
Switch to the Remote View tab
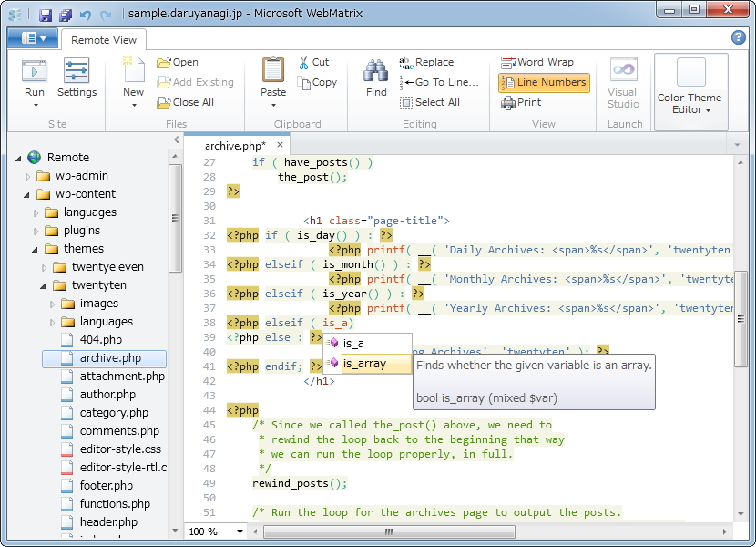tap(104, 39)
